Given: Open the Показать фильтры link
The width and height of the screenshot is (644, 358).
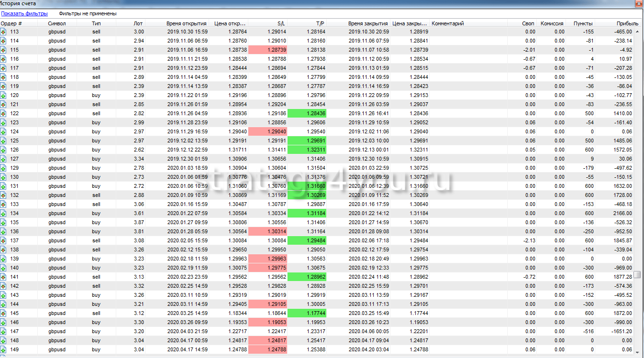Looking at the screenshot, I should coord(24,13).
